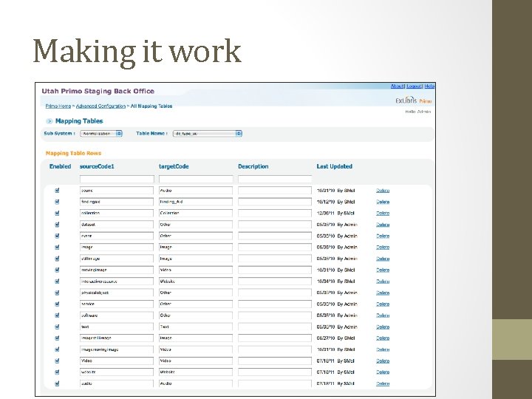Click the Logout link
The height and width of the screenshot is (399, 532).
414,86
